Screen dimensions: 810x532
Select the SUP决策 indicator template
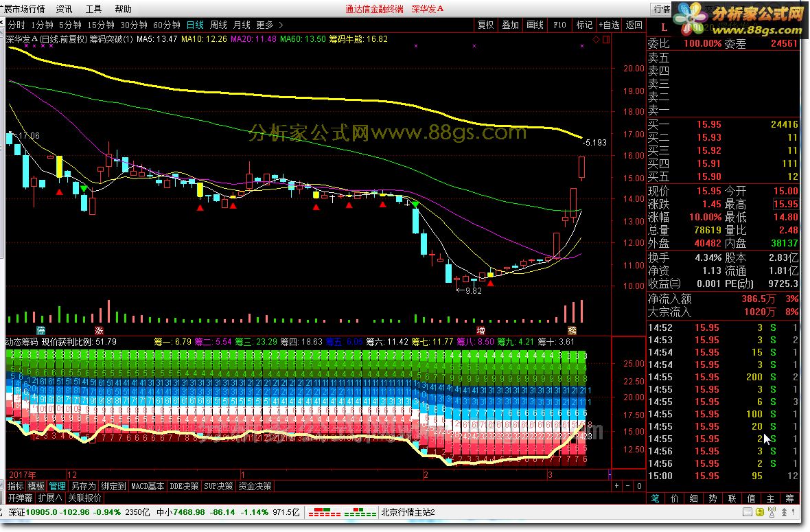(x=218, y=486)
